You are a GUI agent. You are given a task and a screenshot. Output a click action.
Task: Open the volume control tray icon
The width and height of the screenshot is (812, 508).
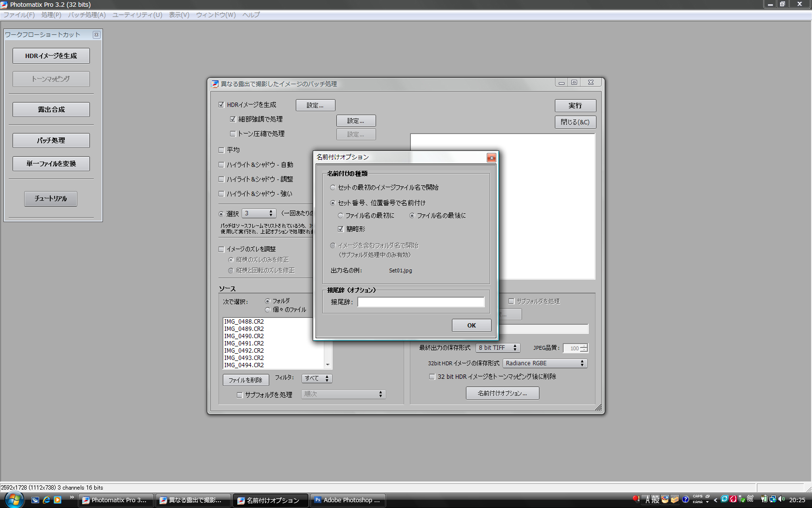point(782,499)
